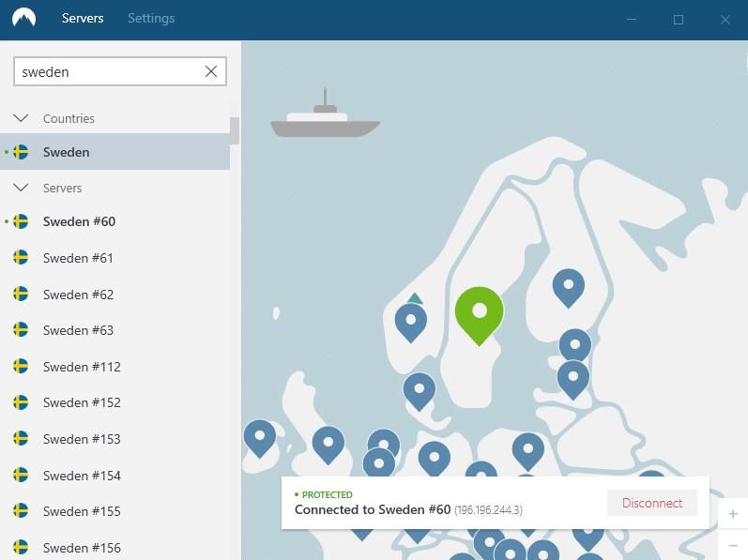This screenshot has width=748, height=560.
Task: Click the United Kingdom map pin
Action: pyautogui.click(x=328, y=446)
